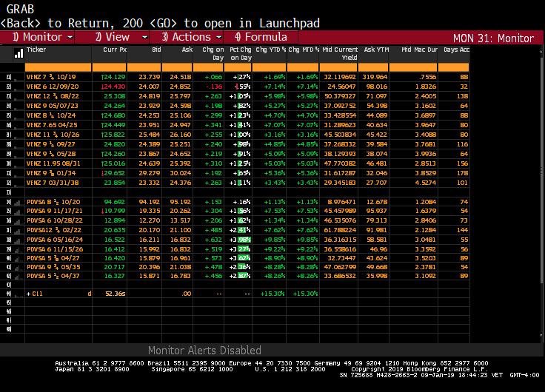The image size is (545, 392).
Task: Click the Chg YTD % column header
Action: pyautogui.click(x=271, y=50)
